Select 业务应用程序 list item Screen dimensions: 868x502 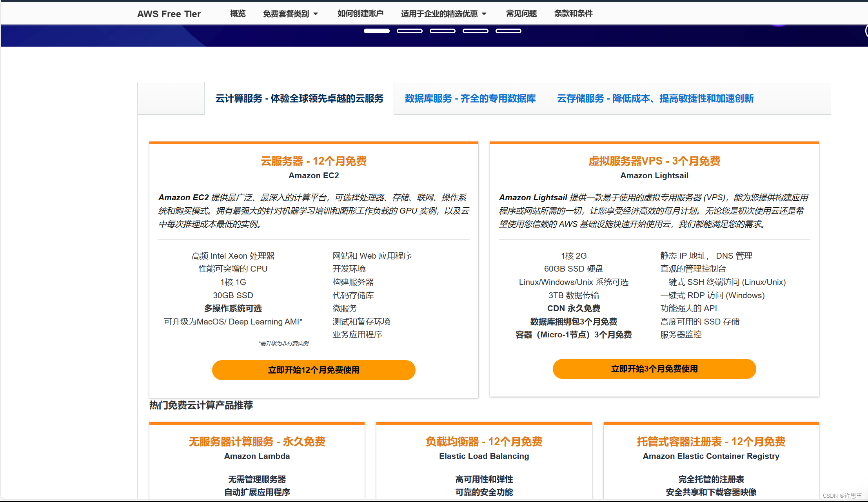tap(357, 335)
